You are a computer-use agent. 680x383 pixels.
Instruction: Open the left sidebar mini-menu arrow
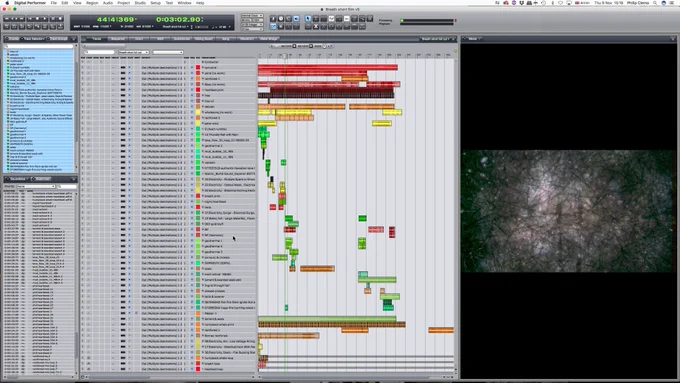click(73, 39)
